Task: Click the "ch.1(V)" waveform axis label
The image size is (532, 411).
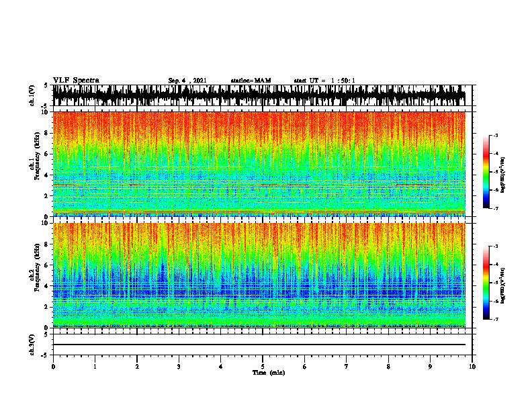Action: pyautogui.click(x=32, y=95)
